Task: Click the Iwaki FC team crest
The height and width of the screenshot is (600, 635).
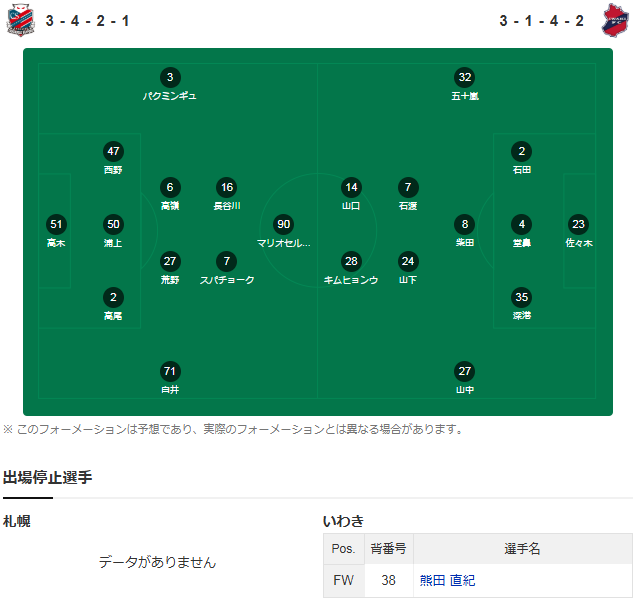Action: point(615,20)
